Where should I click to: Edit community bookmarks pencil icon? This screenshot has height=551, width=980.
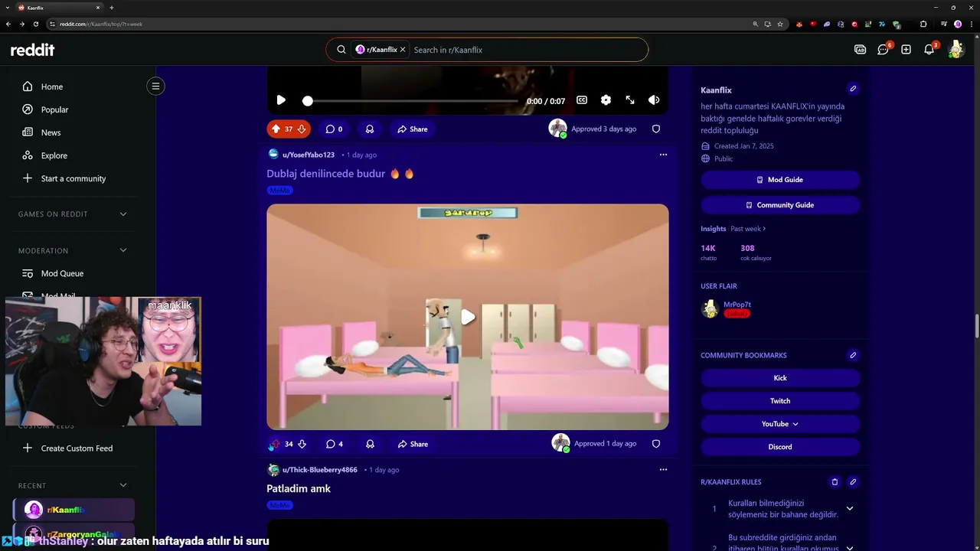(x=853, y=355)
